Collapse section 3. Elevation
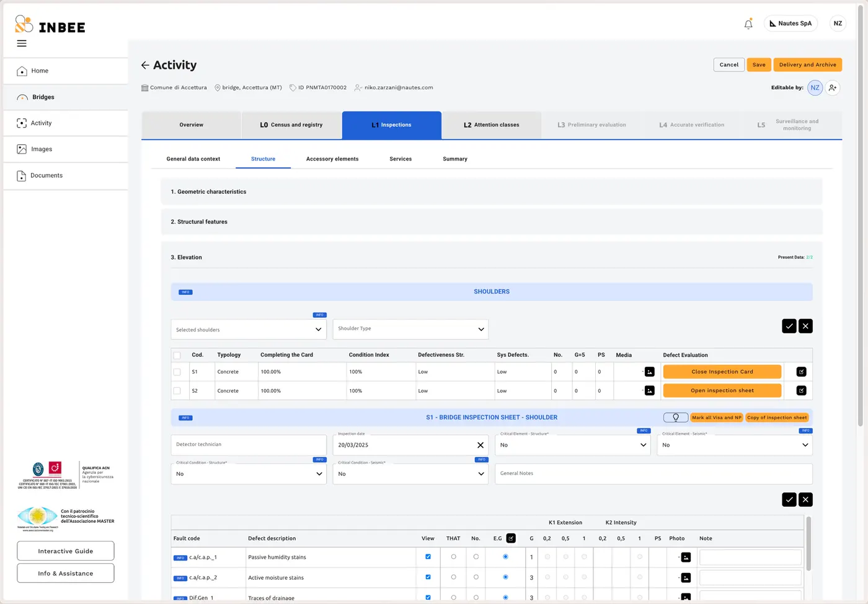 (x=492, y=257)
